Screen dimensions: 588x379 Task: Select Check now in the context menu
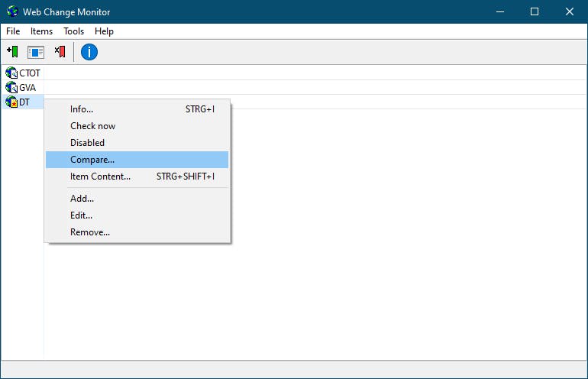137,126
